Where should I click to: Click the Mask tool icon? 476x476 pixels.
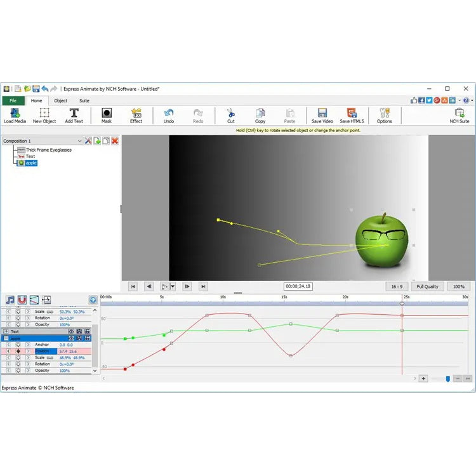coord(107,115)
